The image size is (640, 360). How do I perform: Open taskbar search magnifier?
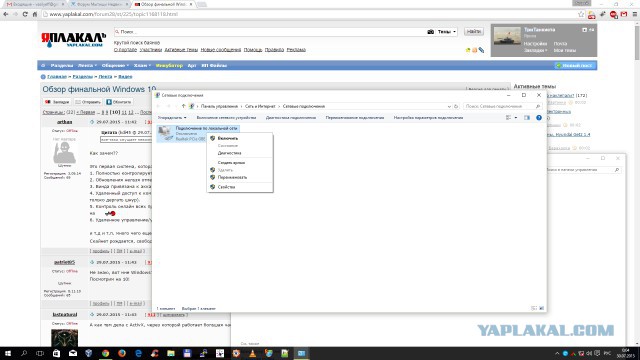[x=24, y=353]
